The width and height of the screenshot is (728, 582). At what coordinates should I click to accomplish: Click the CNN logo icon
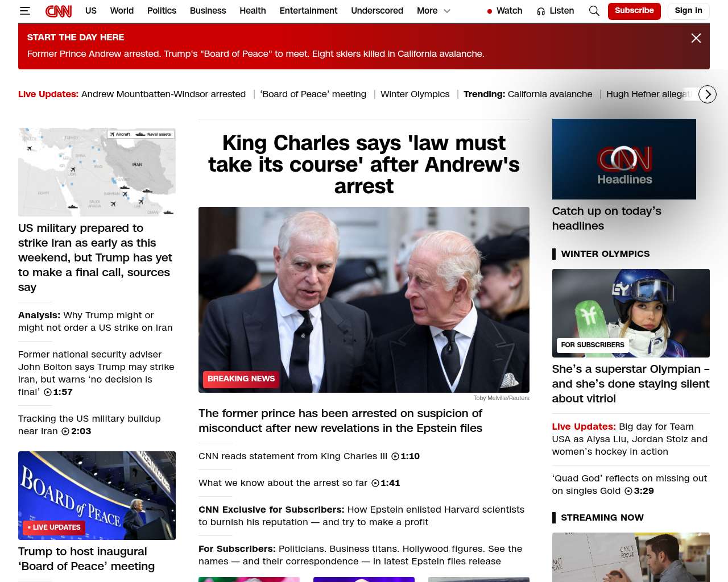59,11
